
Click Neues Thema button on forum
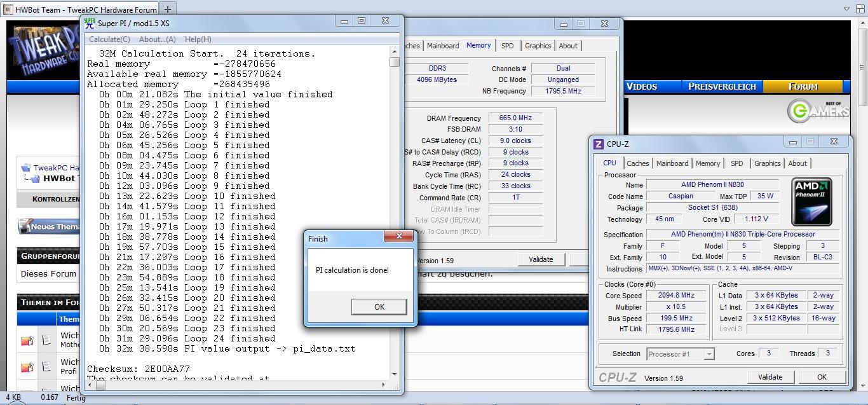pos(49,226)
